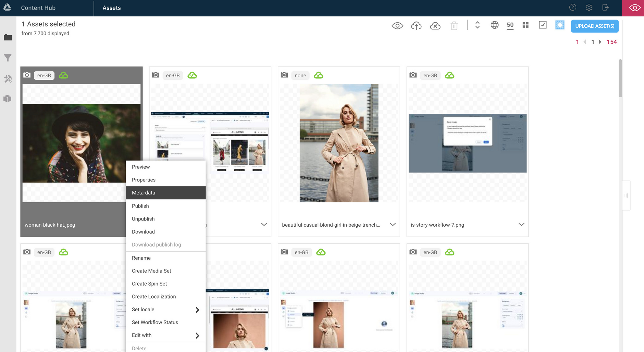Go to the previous page arrow
This screenshot has width=644, height=352.
click(x=585, y=42)
